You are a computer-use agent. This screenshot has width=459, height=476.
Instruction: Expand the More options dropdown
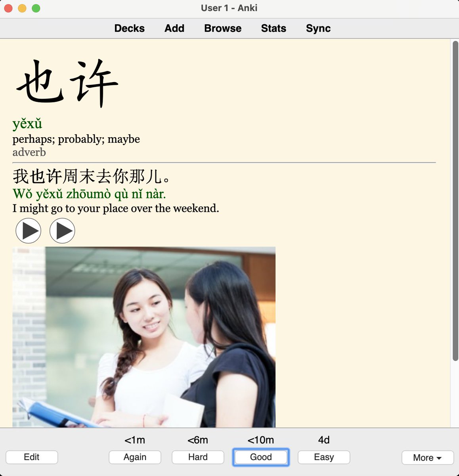coord(428,457)
